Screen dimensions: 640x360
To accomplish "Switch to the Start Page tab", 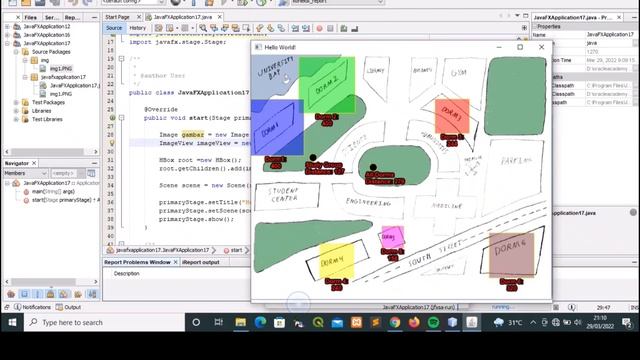I will coord(117,17).
